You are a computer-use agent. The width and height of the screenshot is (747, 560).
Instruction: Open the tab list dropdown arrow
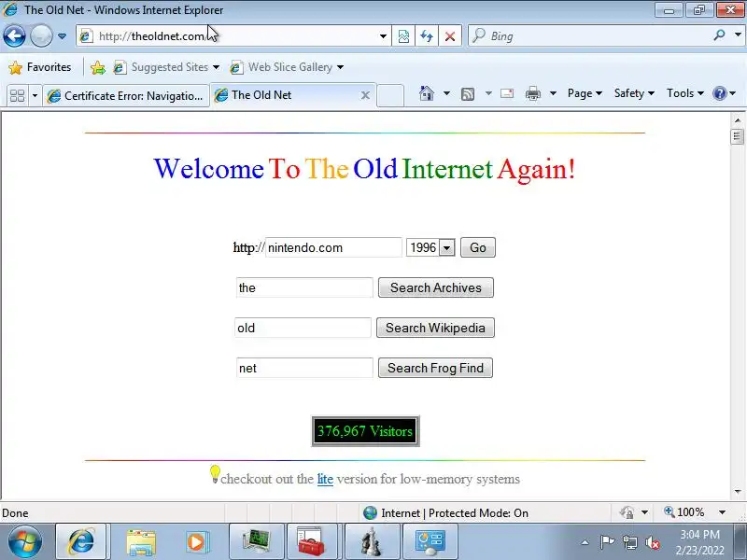pyautogui.click(x=35, y=96)
